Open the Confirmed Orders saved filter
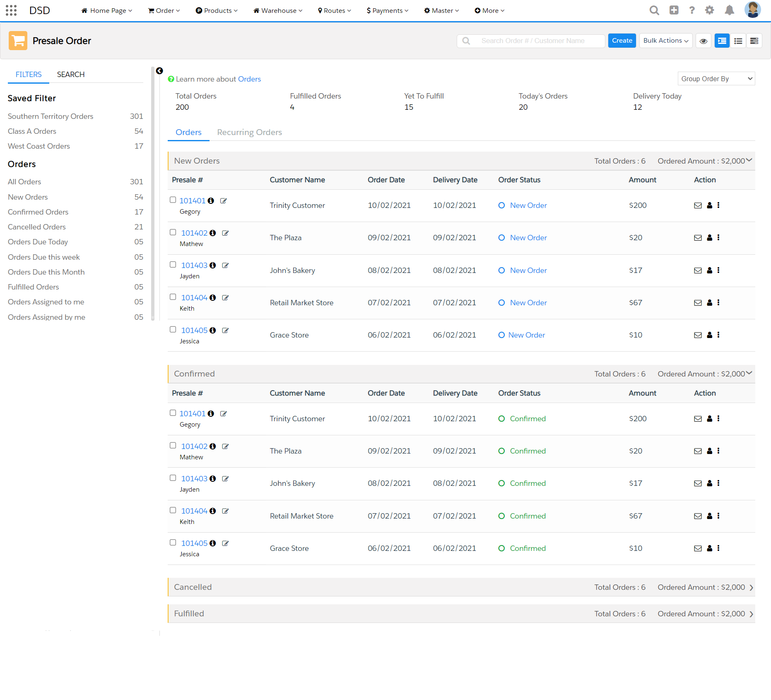Viewport: 771px width, 700px height. (x=38, y=212)
